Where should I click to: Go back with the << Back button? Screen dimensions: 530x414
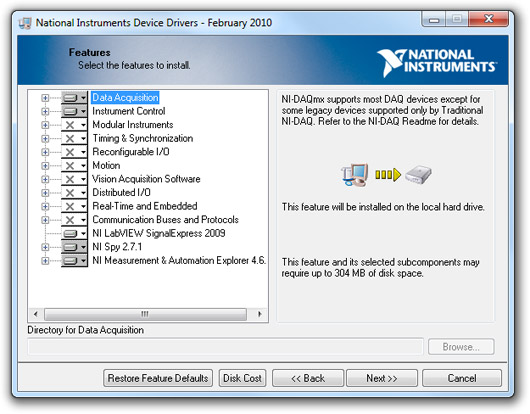click(308, 378)
